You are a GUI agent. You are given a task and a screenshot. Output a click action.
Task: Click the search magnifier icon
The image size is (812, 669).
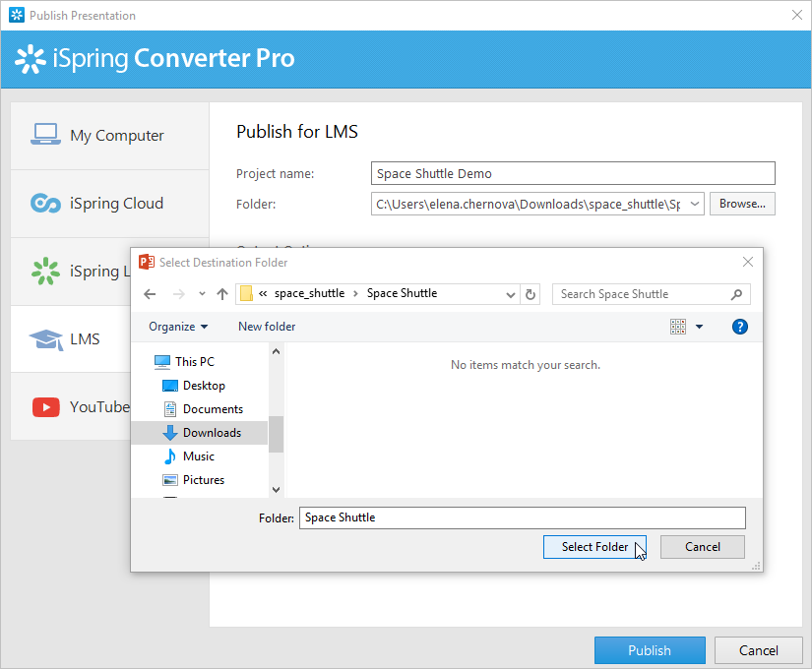(736, 294)
